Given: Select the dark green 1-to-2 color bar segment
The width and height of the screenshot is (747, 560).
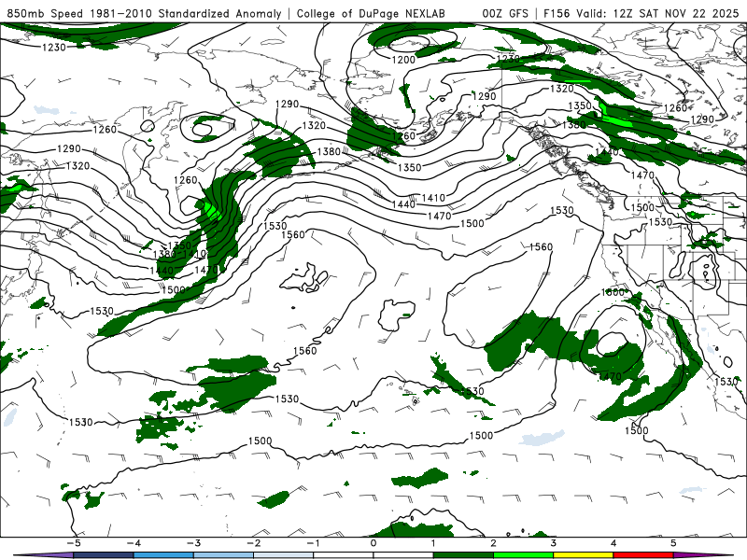Looking at the screenshot, I should pos(463,555).
